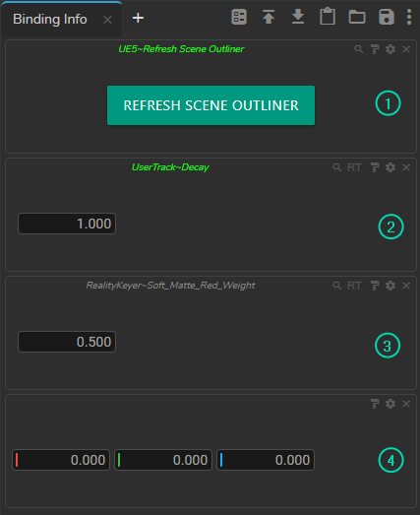420x515 pixels.
Task: Click the red channel value field
Action: (x=61, y=460)
